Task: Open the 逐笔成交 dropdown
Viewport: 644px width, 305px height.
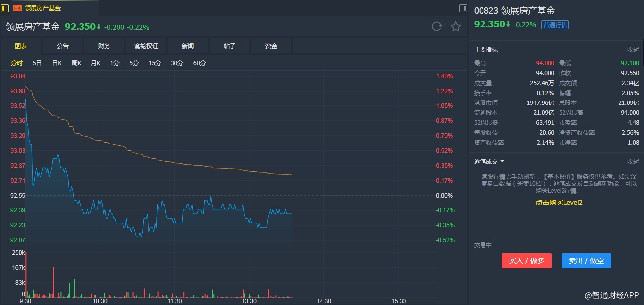Action: click(x=489, y=162)
